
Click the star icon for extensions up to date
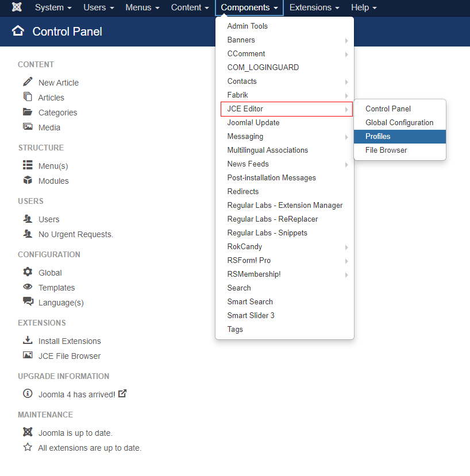pyautogui.click(x=28, y=447)
